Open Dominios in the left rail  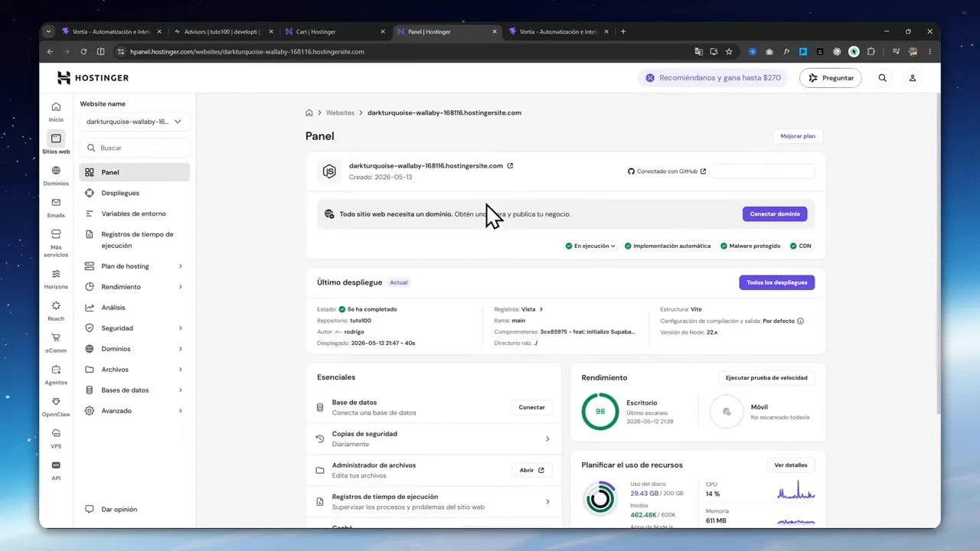coord(56,175)
